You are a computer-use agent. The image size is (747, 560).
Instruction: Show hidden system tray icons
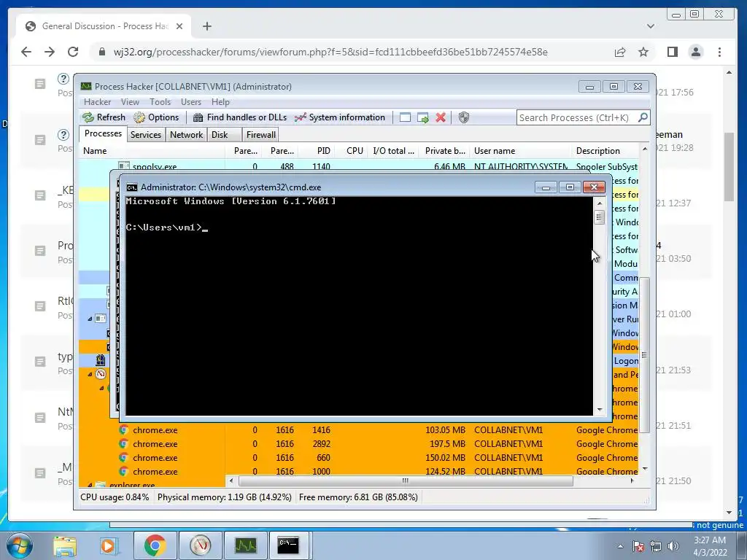point(620,546)
